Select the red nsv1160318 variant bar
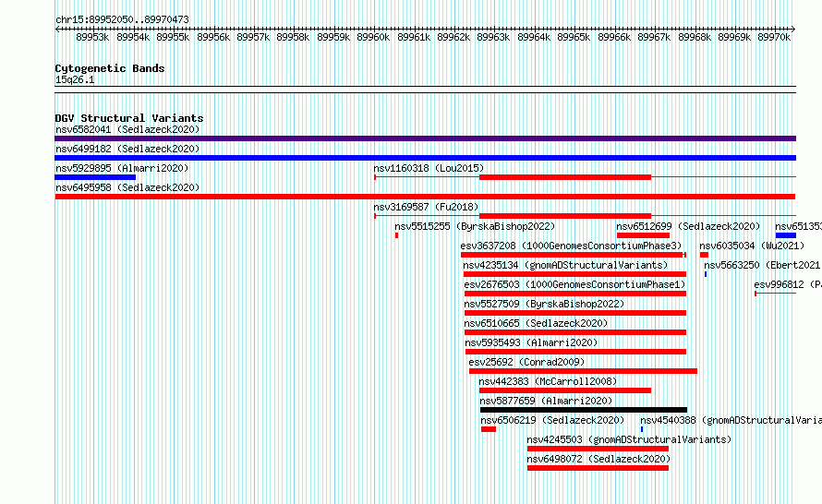 tap(564, 177)
